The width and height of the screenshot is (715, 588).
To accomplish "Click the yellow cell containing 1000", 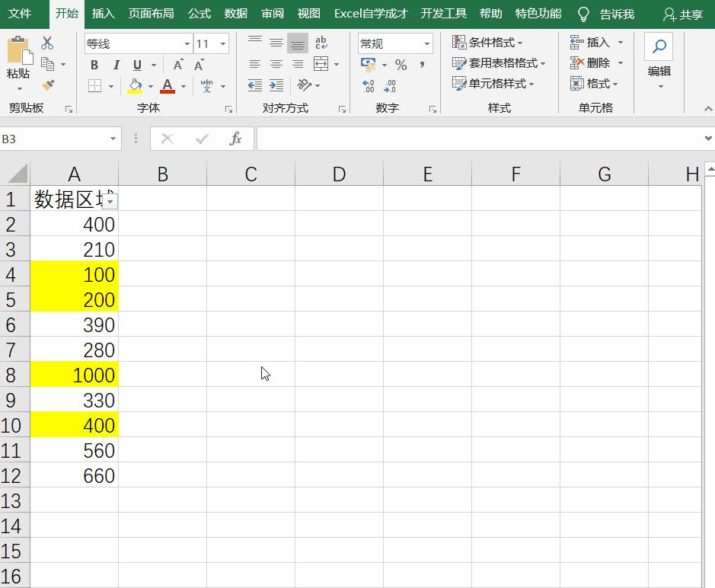I will 75,375.
